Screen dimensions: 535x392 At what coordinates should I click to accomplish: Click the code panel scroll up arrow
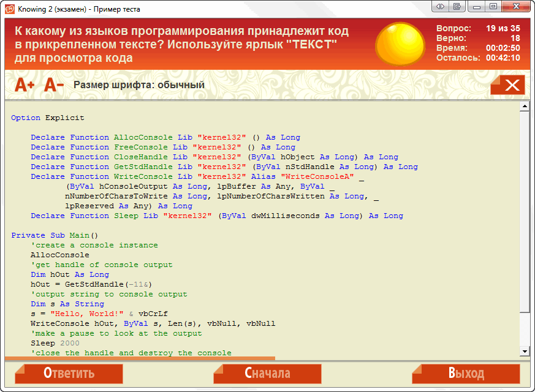point(525,107)
